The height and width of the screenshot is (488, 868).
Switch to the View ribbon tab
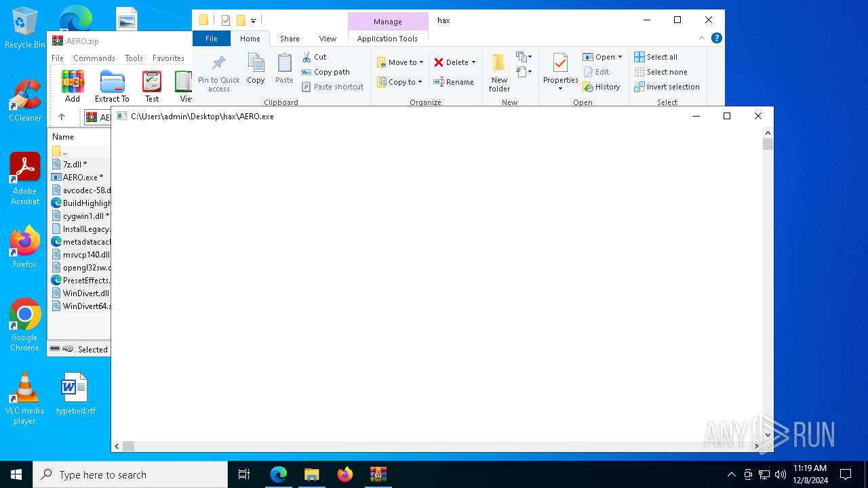coord(328,39)
